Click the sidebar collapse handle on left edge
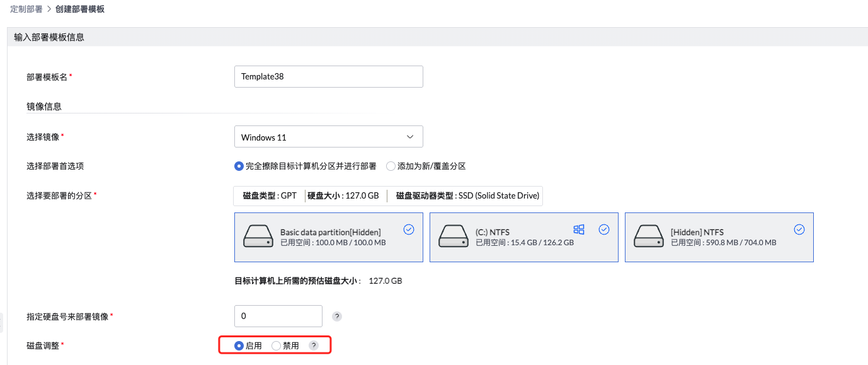 (2, 323)
